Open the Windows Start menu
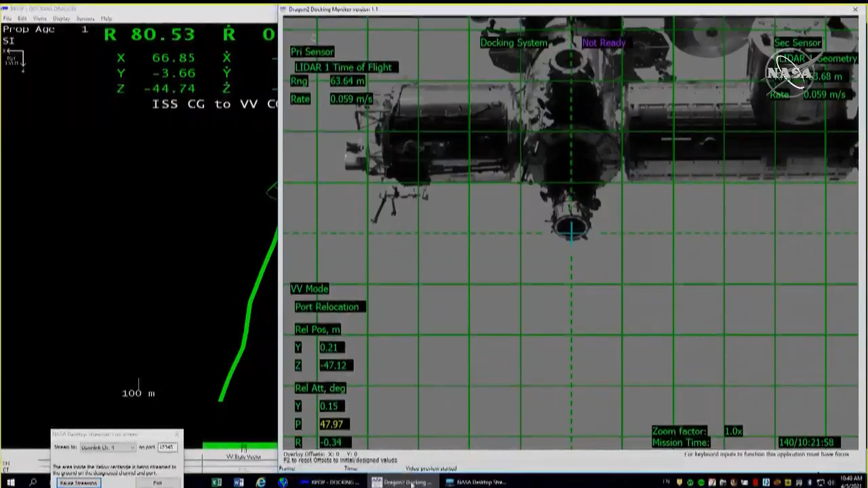This screenshot has height=488, width=868. tap(11, 483)
